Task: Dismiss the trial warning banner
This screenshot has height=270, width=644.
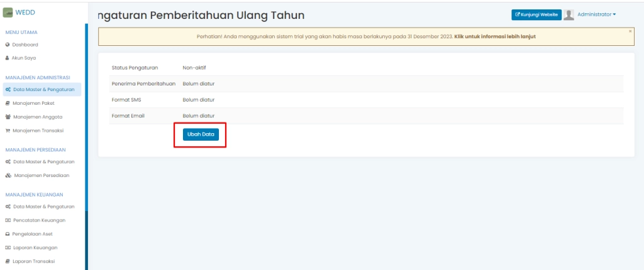Action: point(630,30)
